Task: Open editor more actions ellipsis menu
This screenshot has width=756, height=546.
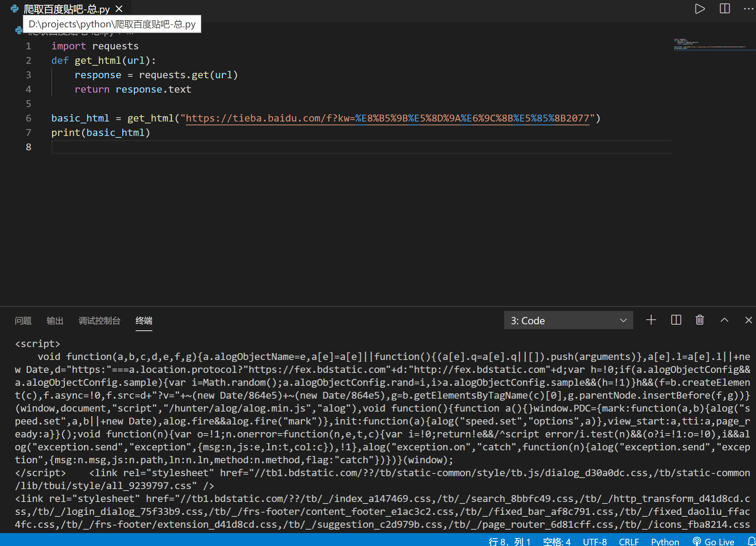Action: point(748,9)
